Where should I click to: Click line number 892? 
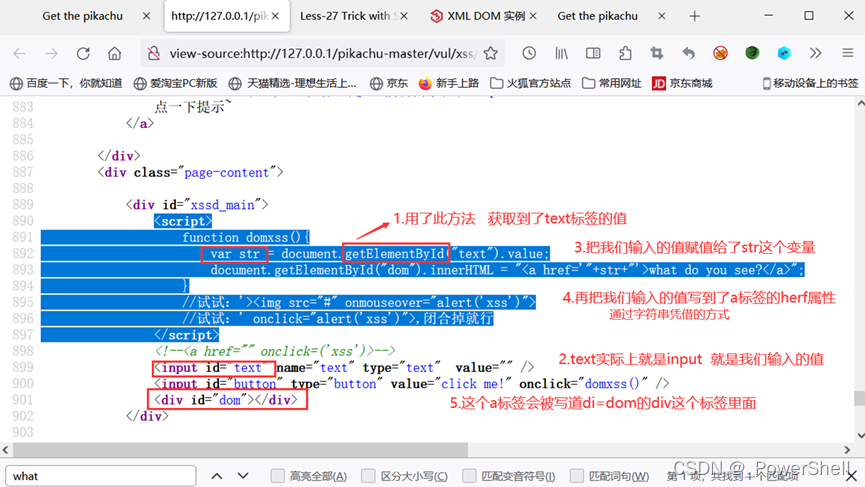coord(23,254)
